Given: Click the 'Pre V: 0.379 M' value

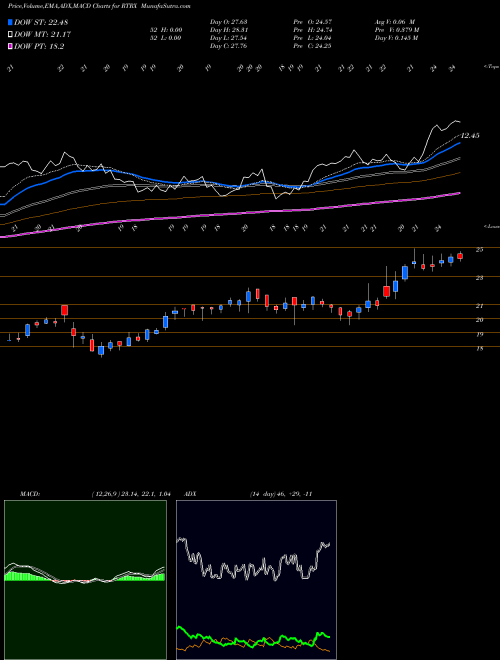Looking at the screenshot, I should [x=397, y=30].
